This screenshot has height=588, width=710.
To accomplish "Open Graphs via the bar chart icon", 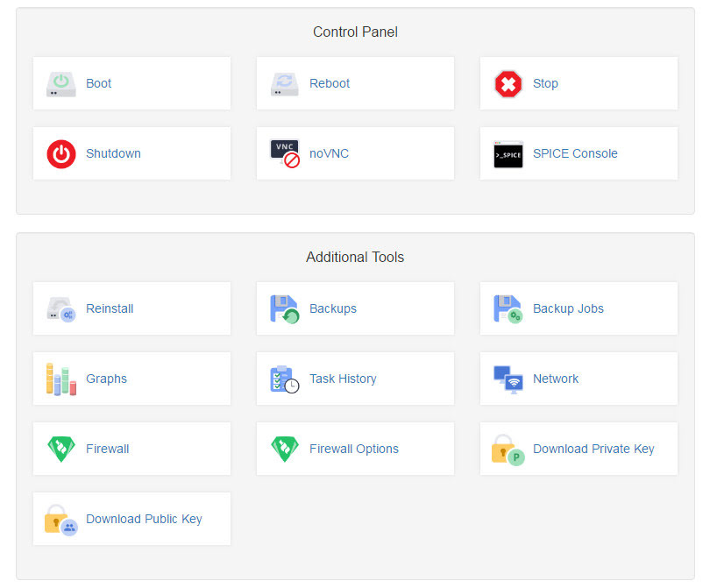I will coord(60,379).
